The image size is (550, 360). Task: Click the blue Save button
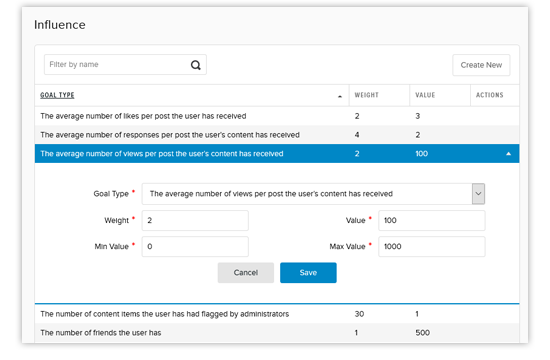click(x=308, y=273)
